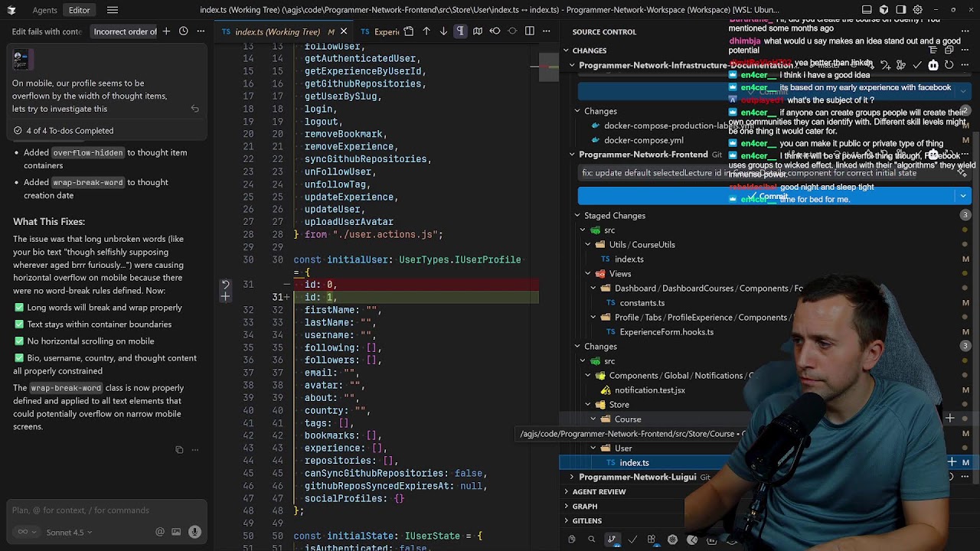Expand the GITLENS section
The image size is (980, 551).
click(567, 520)
